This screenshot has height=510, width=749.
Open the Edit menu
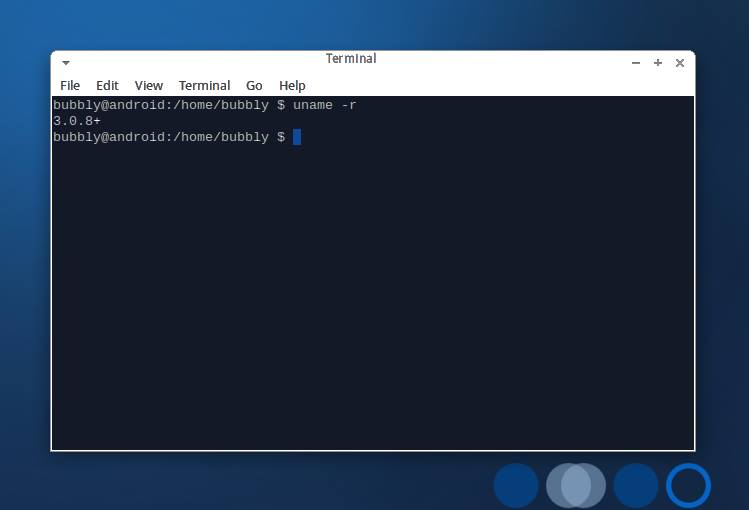pyautogui.click(x=107, y=85)
